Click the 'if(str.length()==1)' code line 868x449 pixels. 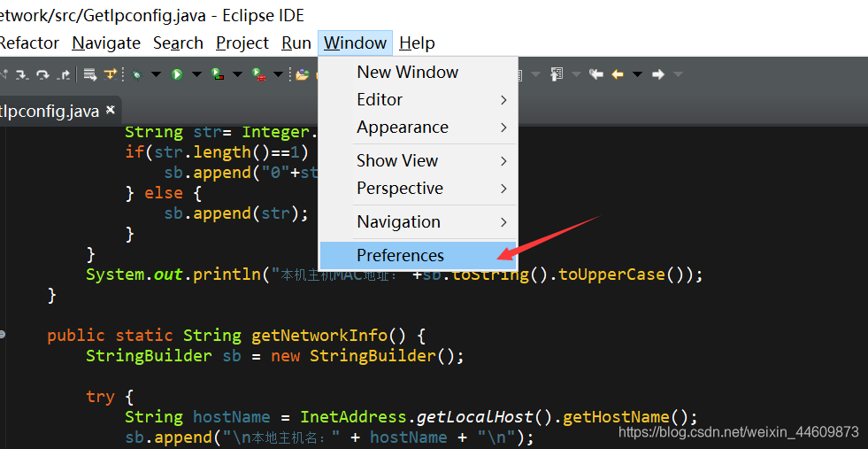217,152
